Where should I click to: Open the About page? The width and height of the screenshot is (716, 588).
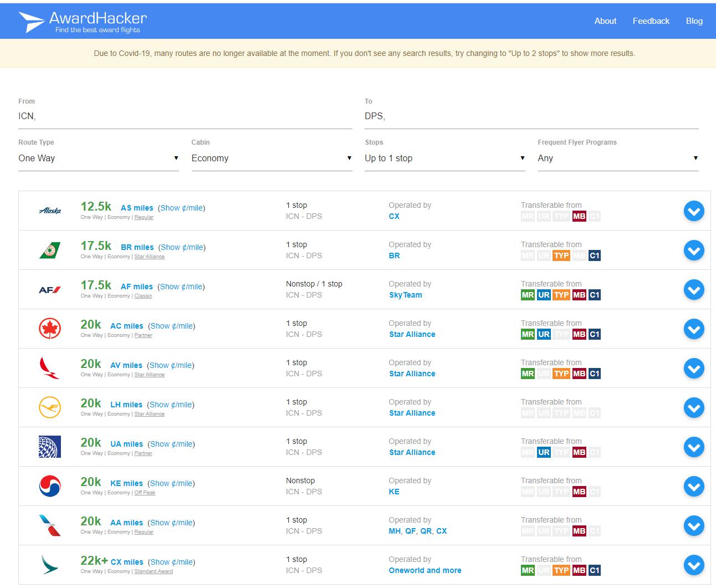pyautogui.click(x=605, y=21)
